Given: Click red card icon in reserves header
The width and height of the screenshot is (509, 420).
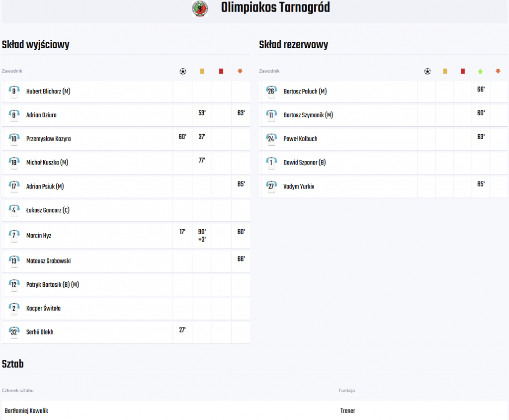Looking at the screenshot, I should tap(463, 71).
